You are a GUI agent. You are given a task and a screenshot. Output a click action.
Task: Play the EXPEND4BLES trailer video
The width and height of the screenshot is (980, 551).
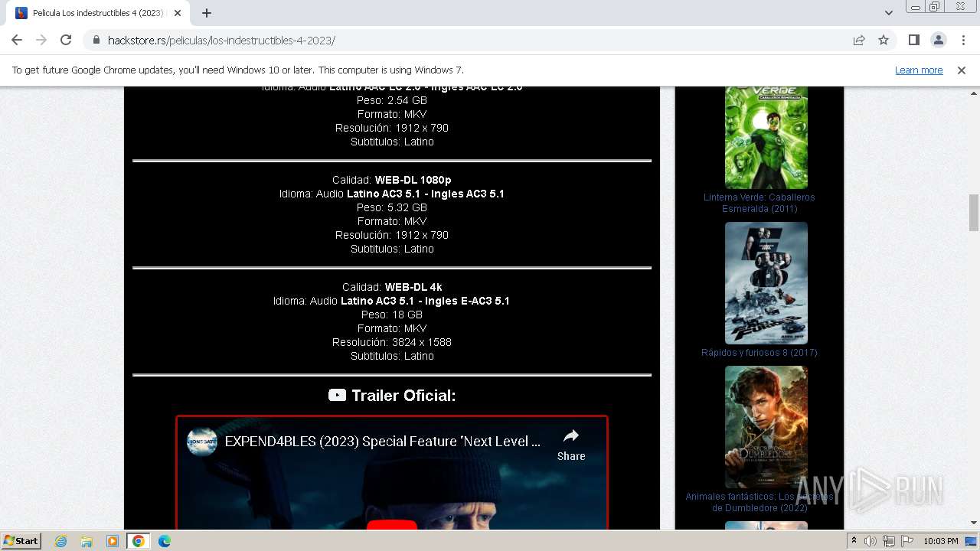tap(392, 525)
